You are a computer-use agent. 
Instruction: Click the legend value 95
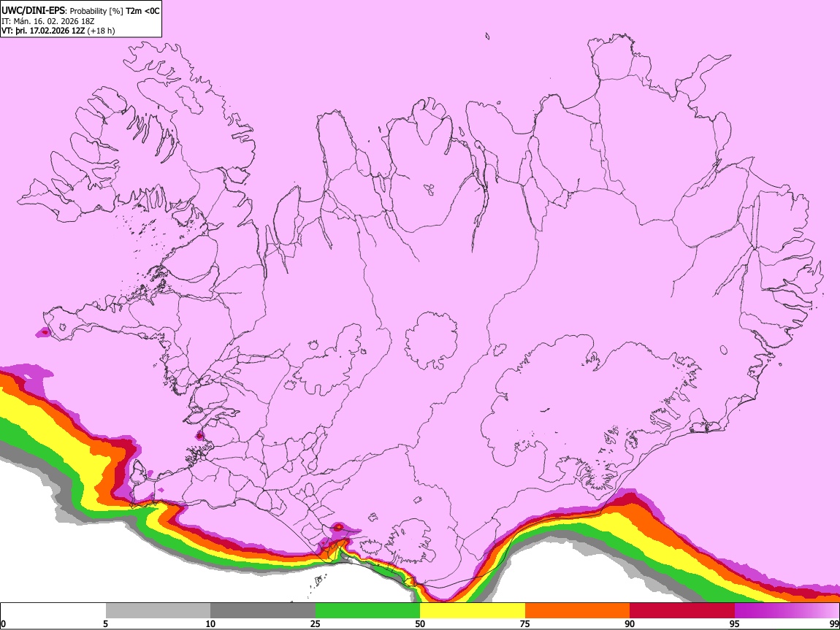click(x=735, y=623)
